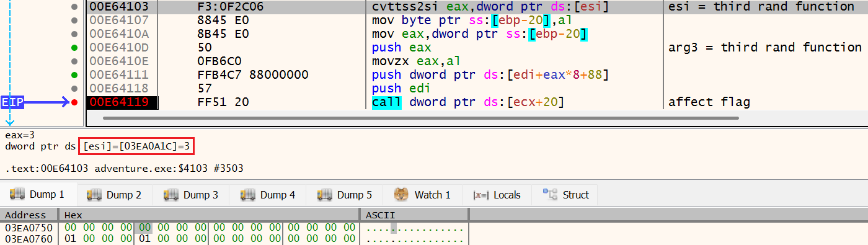Click the Locals variable icon
868x245 pixels.
click(480, 195)
